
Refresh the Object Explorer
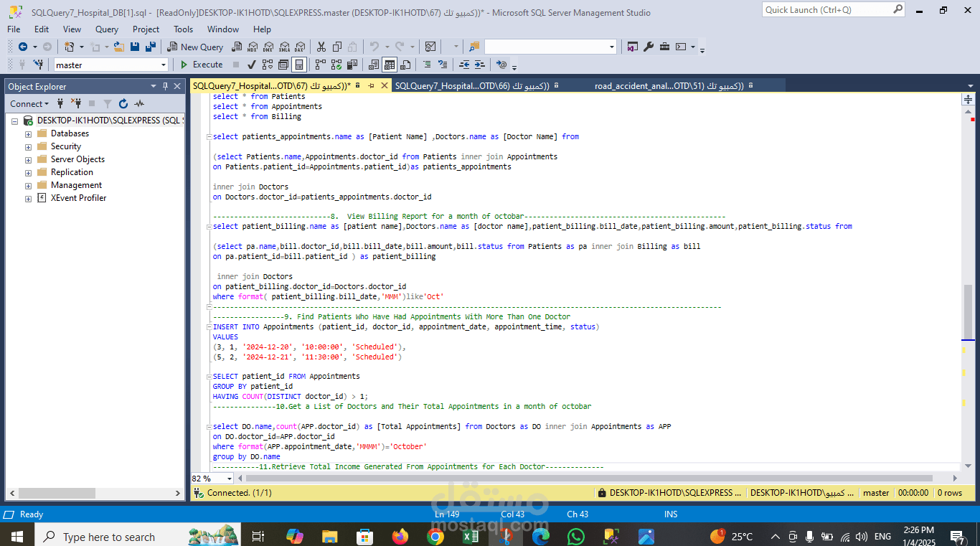coord(123,104)
